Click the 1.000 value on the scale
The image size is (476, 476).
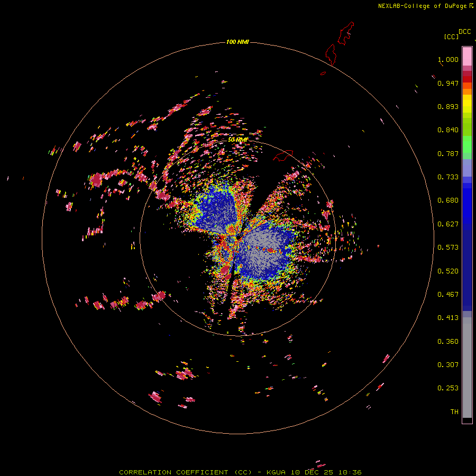click(448, 59)
